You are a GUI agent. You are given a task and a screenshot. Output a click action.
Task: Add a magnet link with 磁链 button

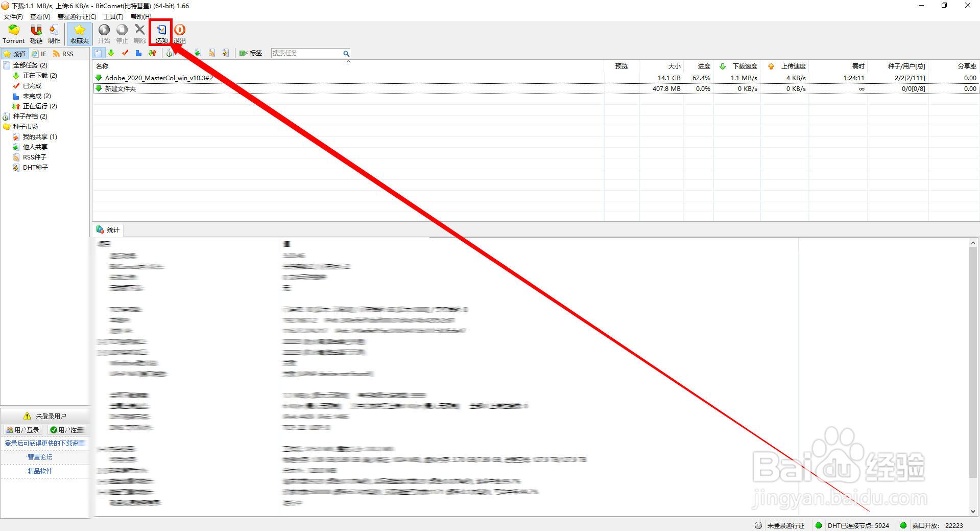click(x=36, y=34)
